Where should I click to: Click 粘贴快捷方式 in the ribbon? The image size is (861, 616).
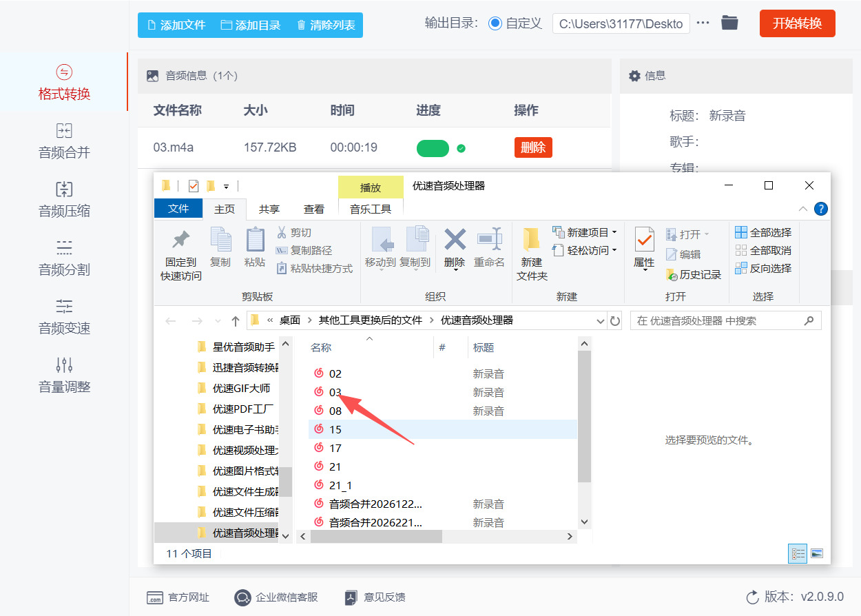click(x=314, y=269)
